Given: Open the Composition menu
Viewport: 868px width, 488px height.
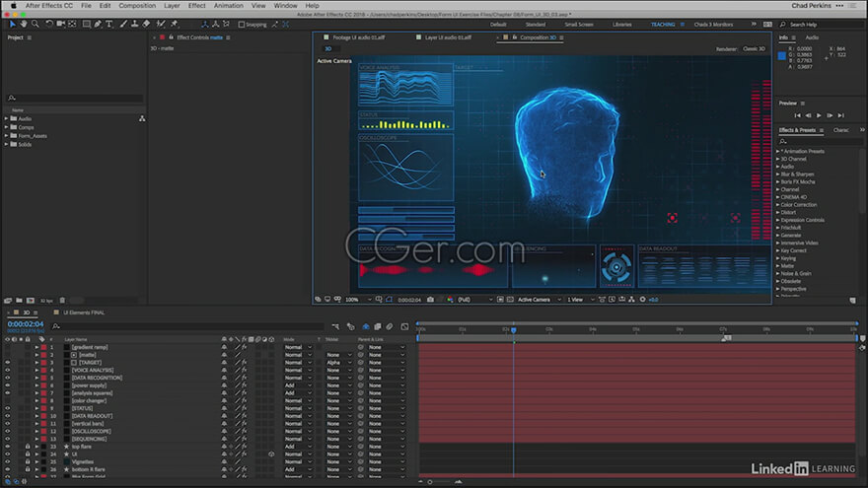Looking at the screenshot, I should point(137,6).
